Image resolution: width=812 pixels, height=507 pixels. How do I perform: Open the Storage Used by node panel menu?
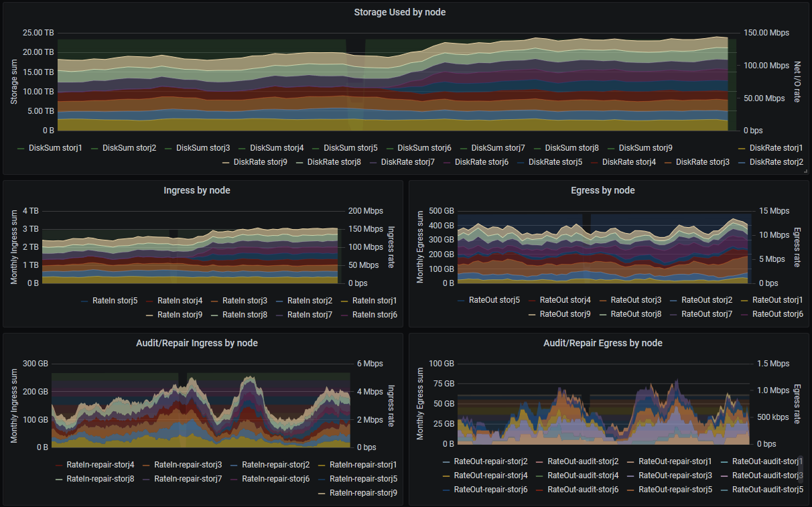(x=399, y=12)
